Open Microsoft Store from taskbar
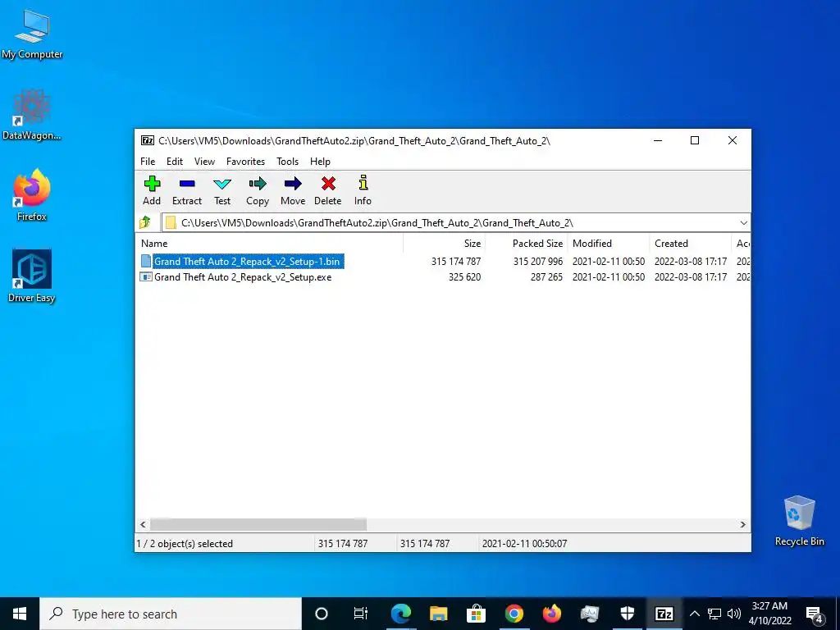The width and height of the screenshot is (840, 630). click(x=476, y=614)
